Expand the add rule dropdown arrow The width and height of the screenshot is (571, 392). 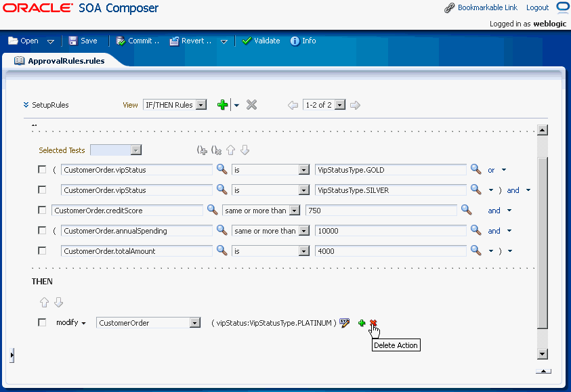(x=236, y=106)
